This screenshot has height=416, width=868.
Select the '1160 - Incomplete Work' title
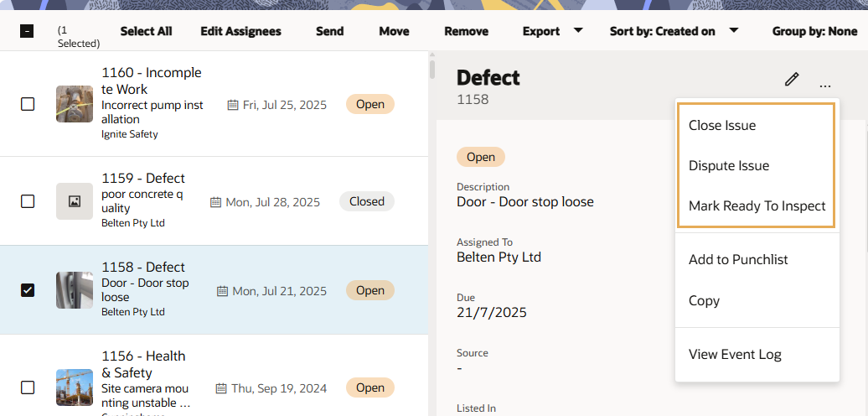(152, 81)
